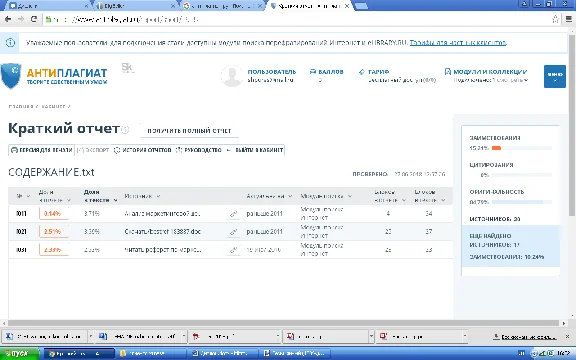Click Получить полный отчет button

click(x=189, y=130)
